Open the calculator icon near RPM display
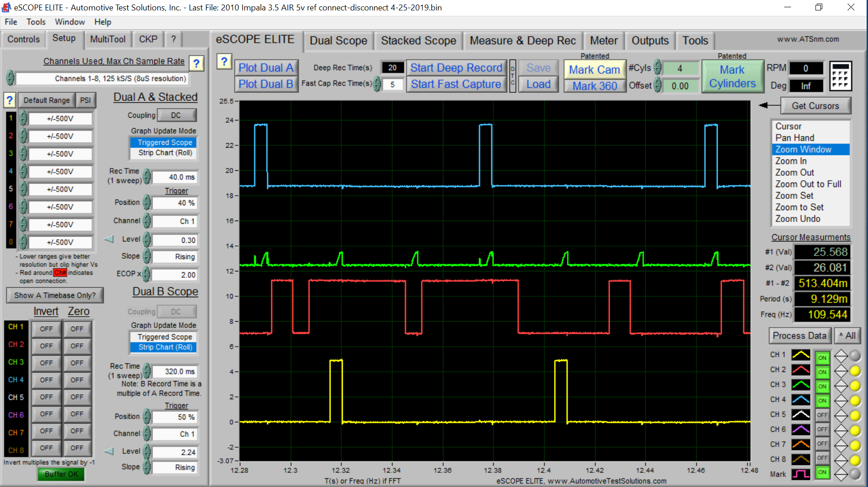Screen dimensions: 868x487 tap(840, 76)
